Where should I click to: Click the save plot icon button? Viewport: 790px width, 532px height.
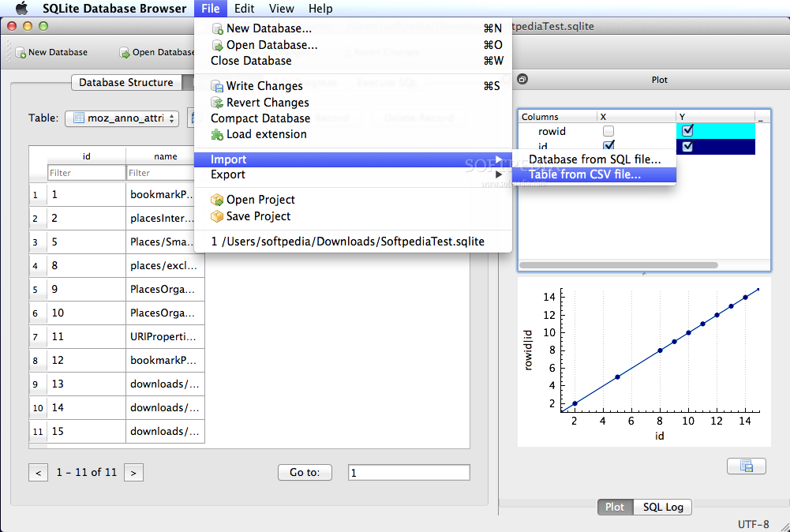(x=746, y=466)
